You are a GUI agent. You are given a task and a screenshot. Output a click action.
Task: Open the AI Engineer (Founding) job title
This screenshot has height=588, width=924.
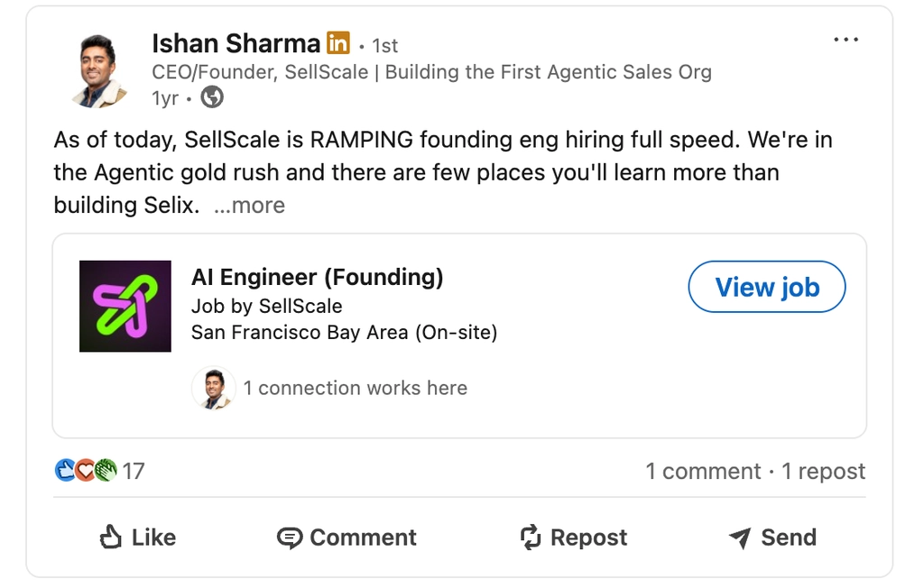click(318, 277)
